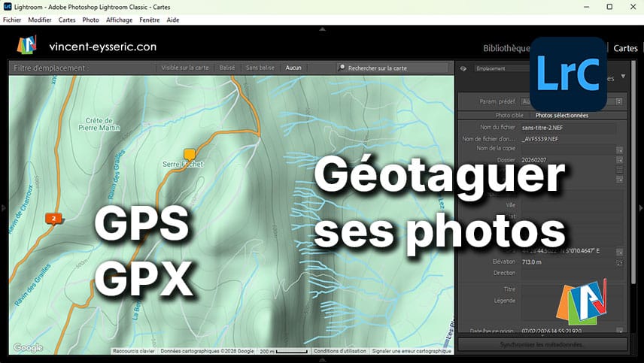
Task: Open the Aide menu
Action: point(173,20)
